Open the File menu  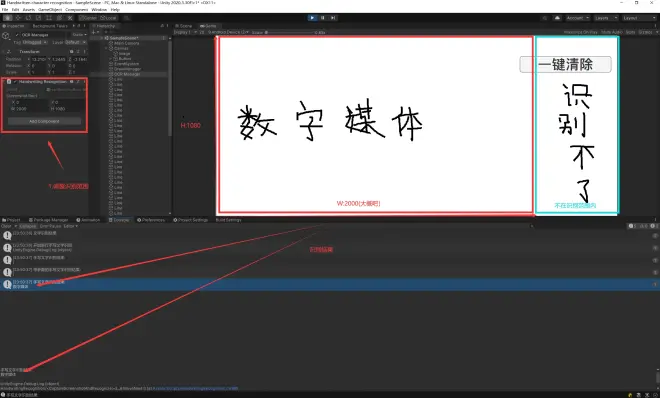pos(5,9)
